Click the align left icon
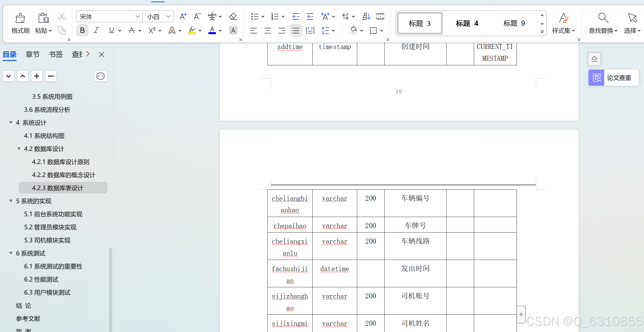This screenshot has height=332, width=644. pyautogui.click(x=254, y=31)
